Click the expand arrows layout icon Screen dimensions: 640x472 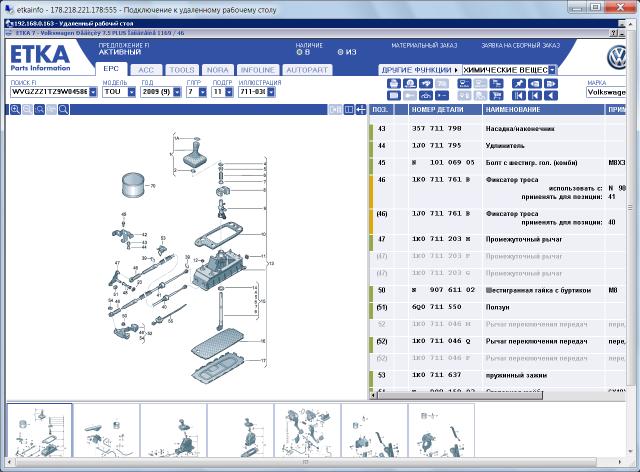(x=361, y=109)
